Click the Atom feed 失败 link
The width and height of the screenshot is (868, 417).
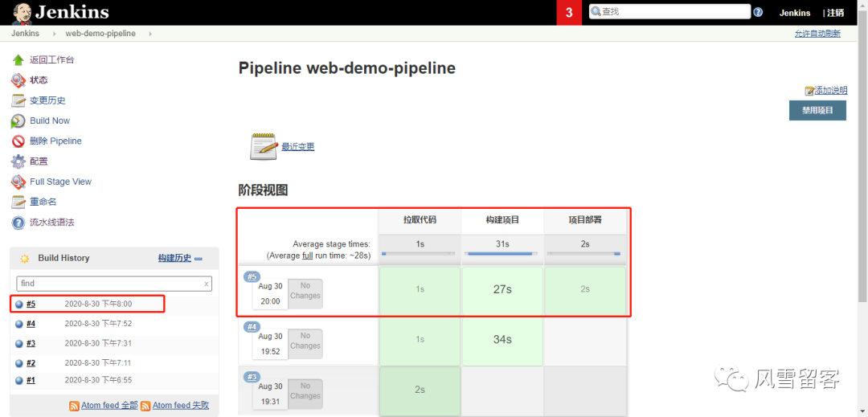pyautogui.click(x=181, y=406)
